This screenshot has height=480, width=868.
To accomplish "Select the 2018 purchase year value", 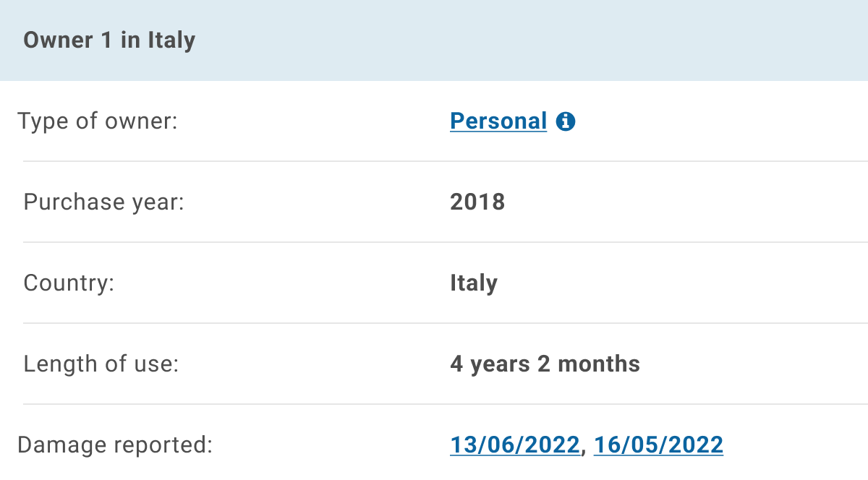I will click(477, 202).
